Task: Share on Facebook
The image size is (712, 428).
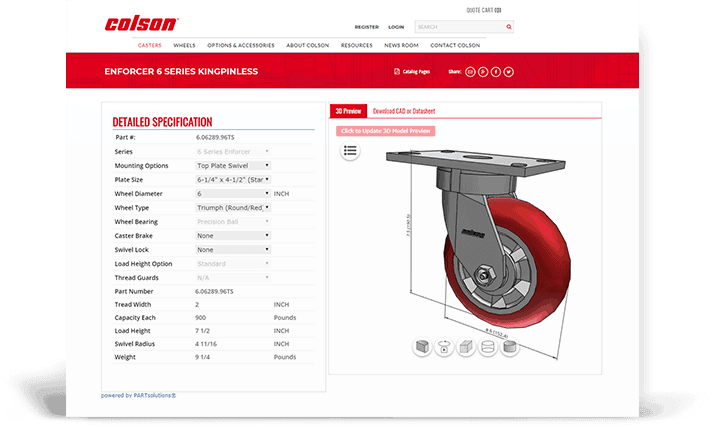Action: [495, 72]
